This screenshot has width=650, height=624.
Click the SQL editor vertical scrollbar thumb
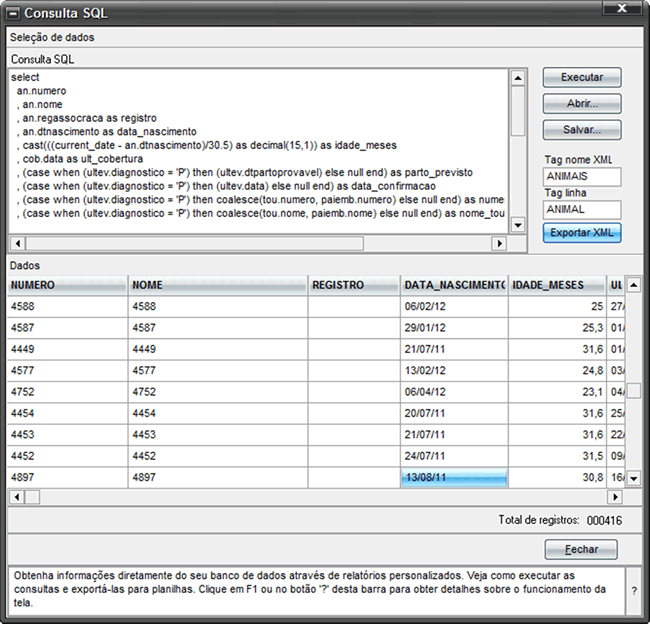[x=517, y=111]
